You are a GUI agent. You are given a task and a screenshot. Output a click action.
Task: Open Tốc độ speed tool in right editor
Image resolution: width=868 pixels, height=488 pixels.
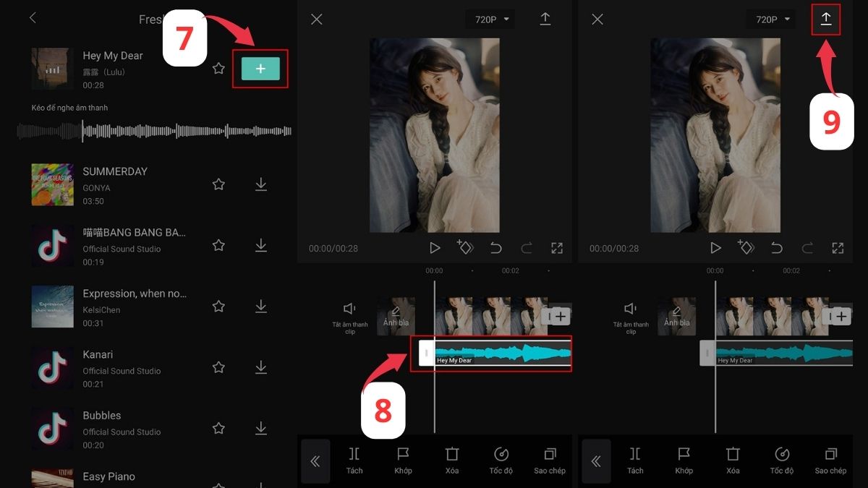pos(781,460)
